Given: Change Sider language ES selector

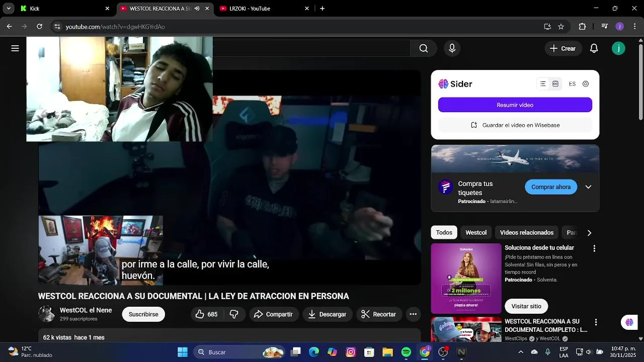Looking at the screenshot, I should click(x=572, y=84).
